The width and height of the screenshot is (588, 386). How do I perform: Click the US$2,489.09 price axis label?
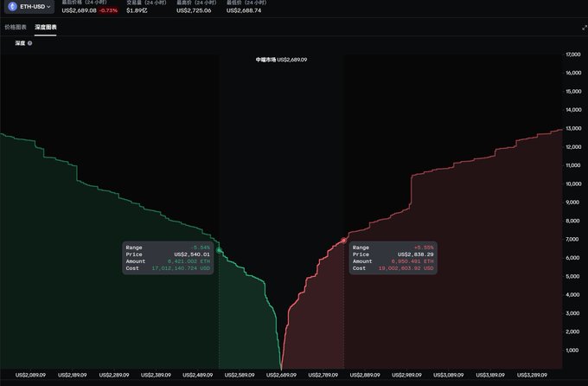pos(198,375)
